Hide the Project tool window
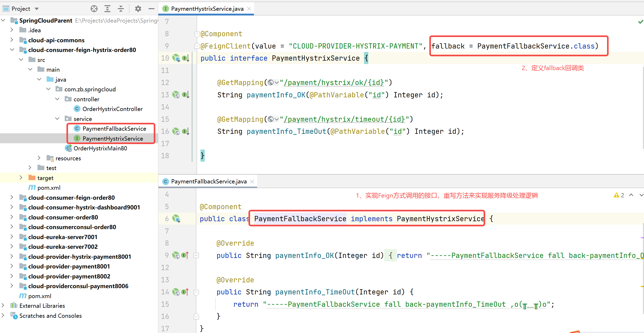 tap(151, 9)
